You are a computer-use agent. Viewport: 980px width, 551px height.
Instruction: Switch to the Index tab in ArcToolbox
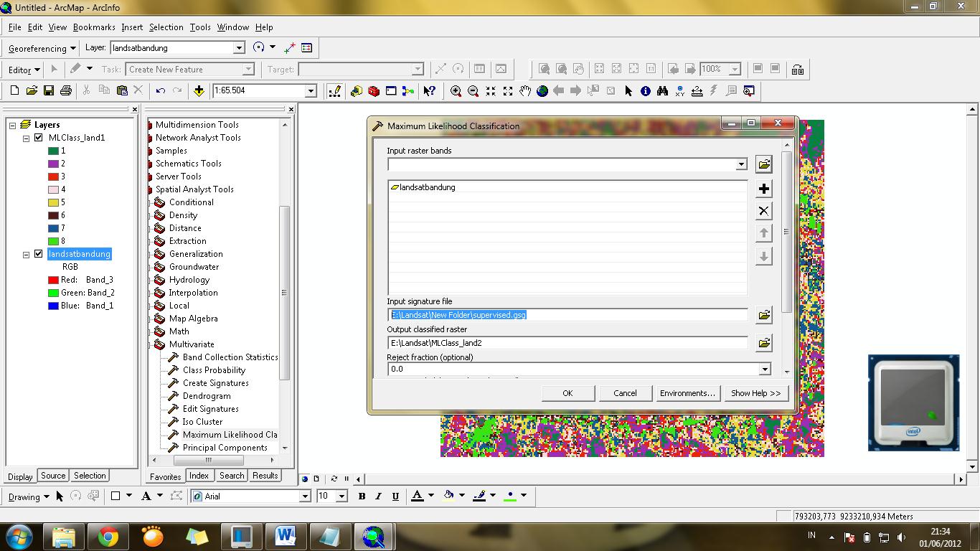[x=199, y=476]
